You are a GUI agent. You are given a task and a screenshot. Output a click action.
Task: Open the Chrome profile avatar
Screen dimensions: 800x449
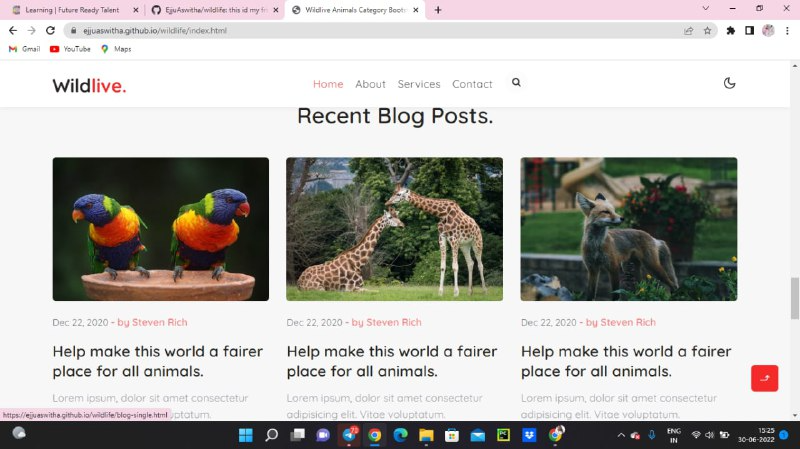pyautogui.click(x=768, y=31)
